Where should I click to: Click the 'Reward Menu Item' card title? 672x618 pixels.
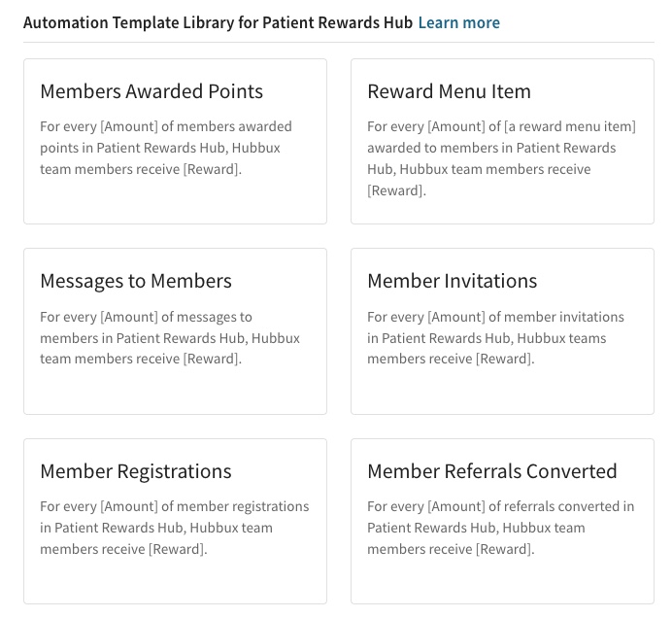pyautogui.click(x=449, y=91)
